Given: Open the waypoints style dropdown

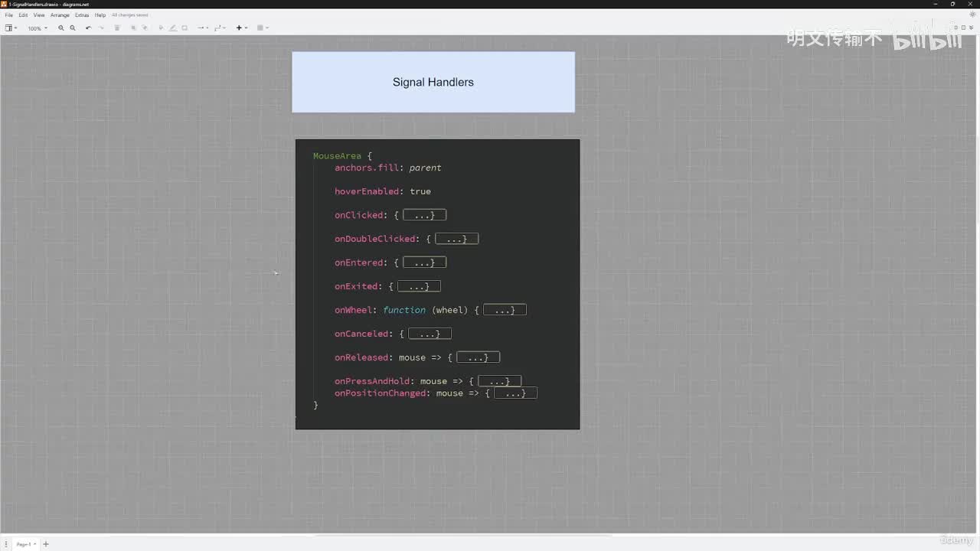Looking at the screenshot, I should (219, 28).
